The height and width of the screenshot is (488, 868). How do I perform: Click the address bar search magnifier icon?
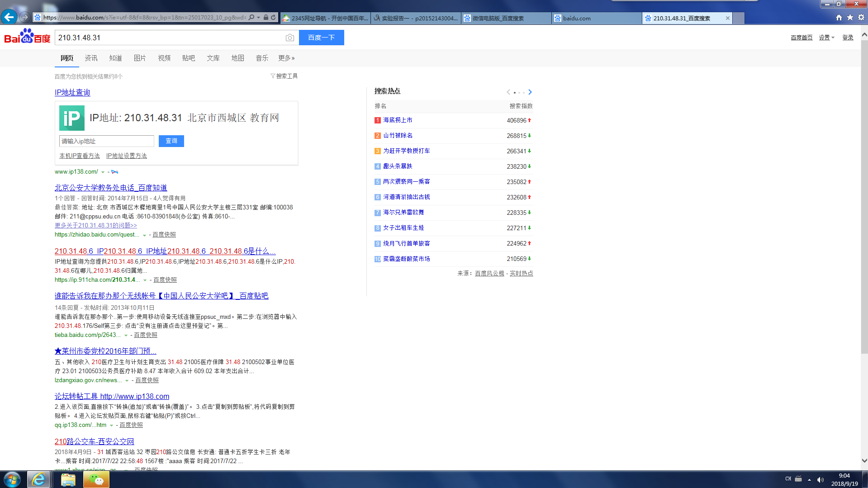[251, 18]
